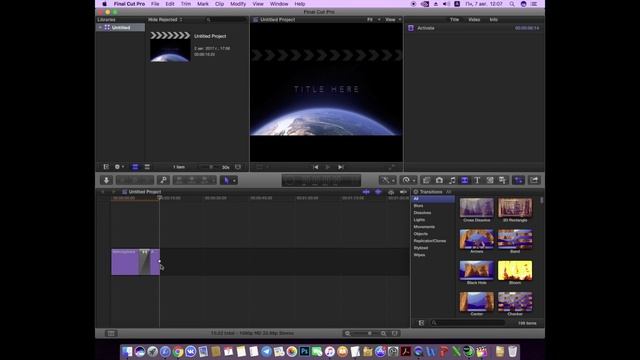Select the Black Hole transition thumbnail
Image resolution: width=640 pixels, height=360 pixels.
[476, 270]
